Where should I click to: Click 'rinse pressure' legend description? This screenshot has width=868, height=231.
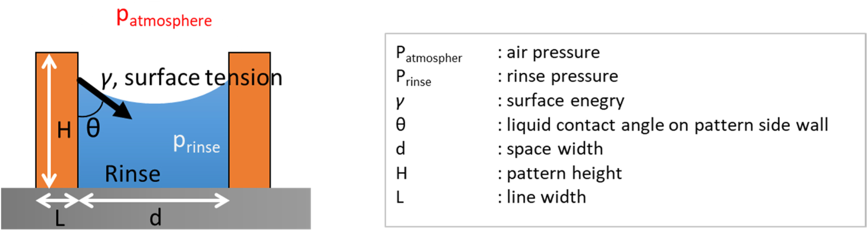(x=562, y=76)
